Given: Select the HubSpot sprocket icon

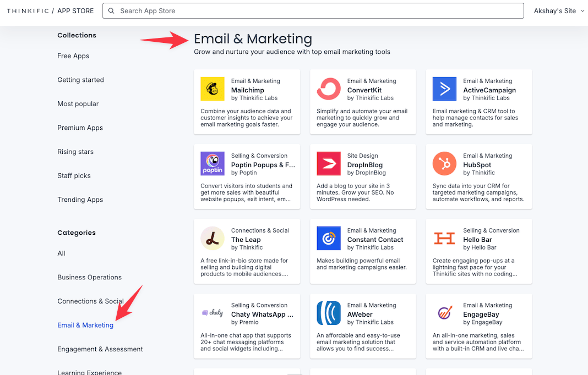Looking at the screenshot, I should click(x=444, y=163).
